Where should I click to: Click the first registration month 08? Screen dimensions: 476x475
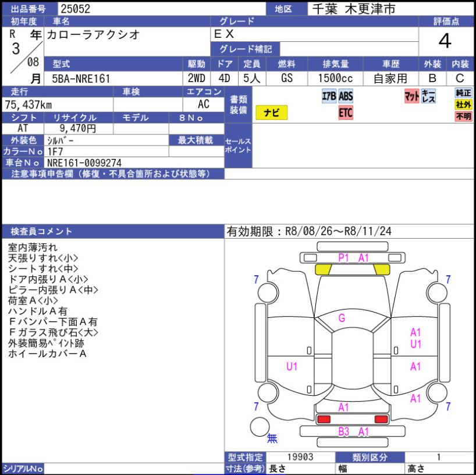coord(33,62)
